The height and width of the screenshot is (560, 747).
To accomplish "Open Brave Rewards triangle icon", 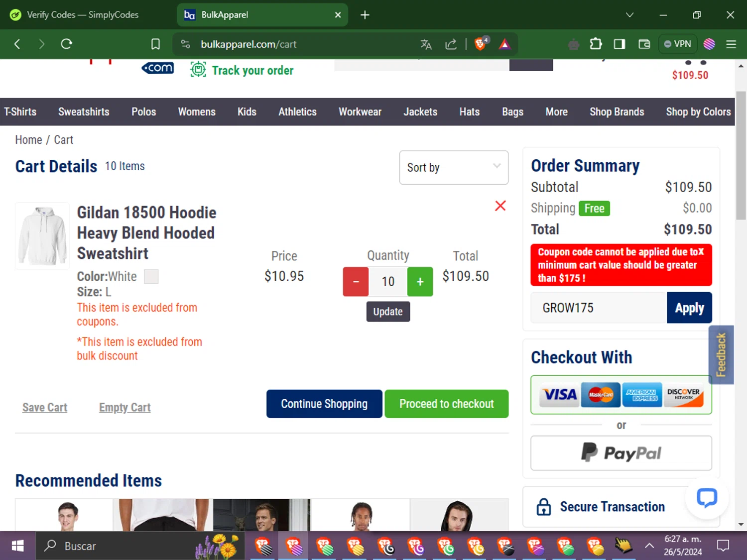I will pos(504,44).
